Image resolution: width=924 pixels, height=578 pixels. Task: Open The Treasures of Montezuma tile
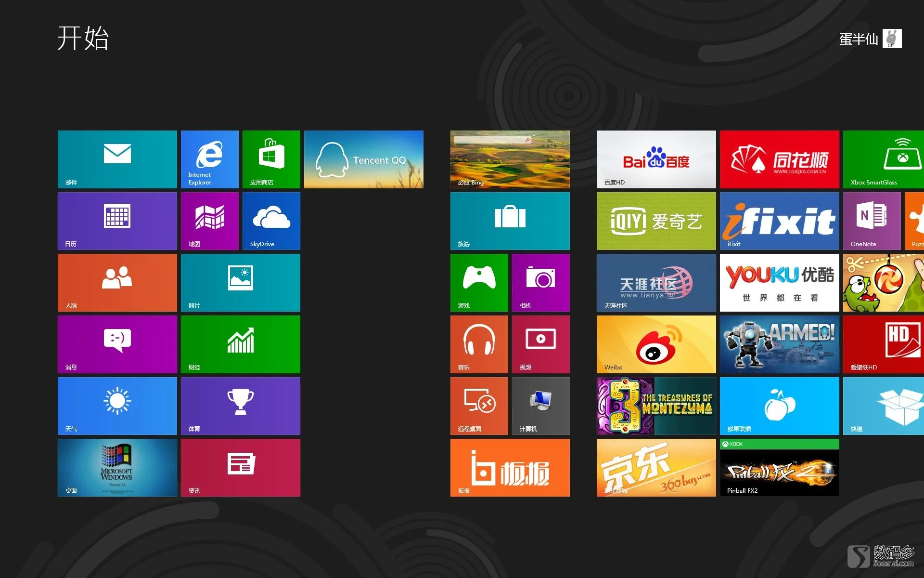[656, 406]
